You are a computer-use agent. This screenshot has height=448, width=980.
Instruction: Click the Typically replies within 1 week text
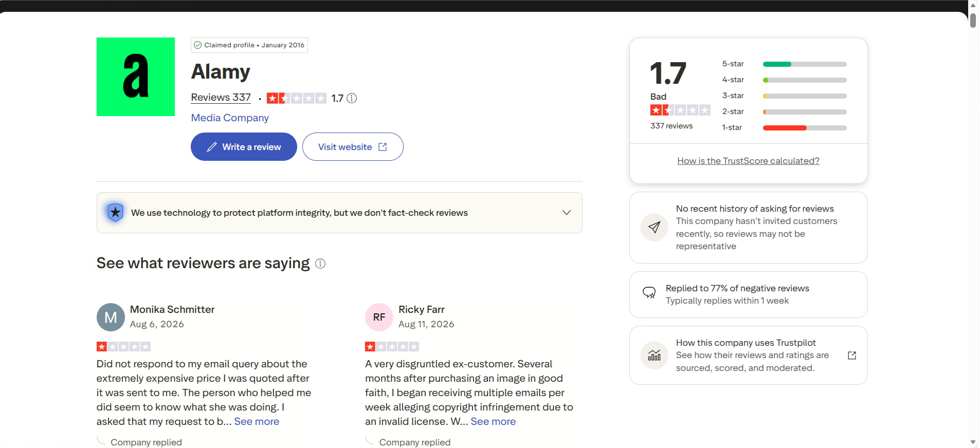click(x=727, y=301)
